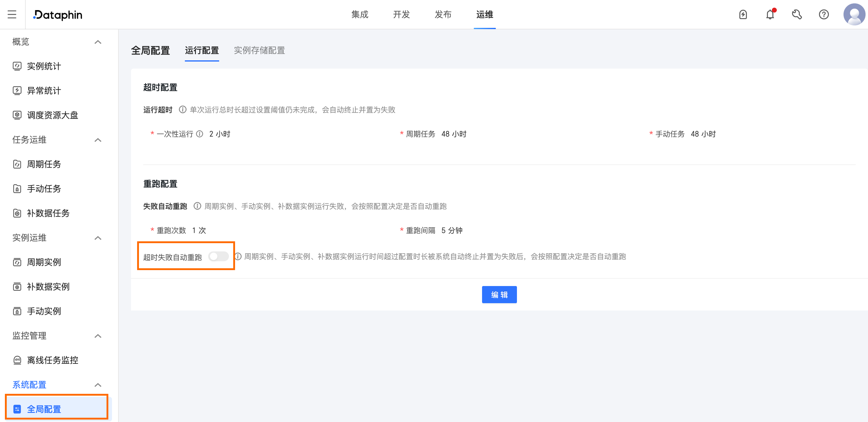The width and height of the screenshot is (868, 422).
Task: Open the notification bell icon
Action: [770, 14]
